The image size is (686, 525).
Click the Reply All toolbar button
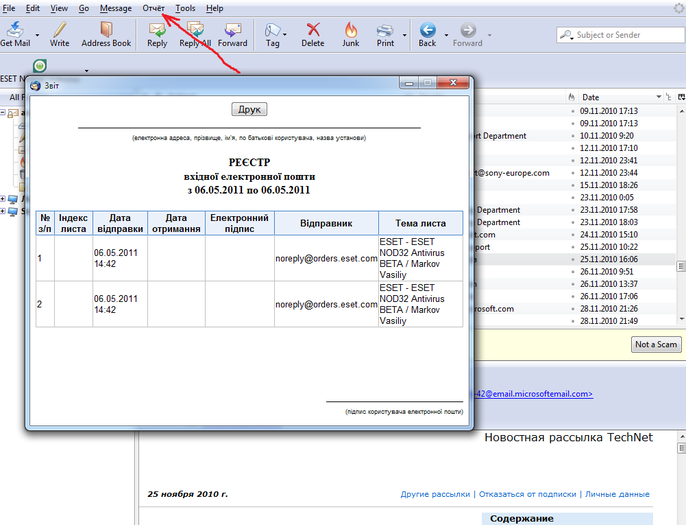[195, 34]
